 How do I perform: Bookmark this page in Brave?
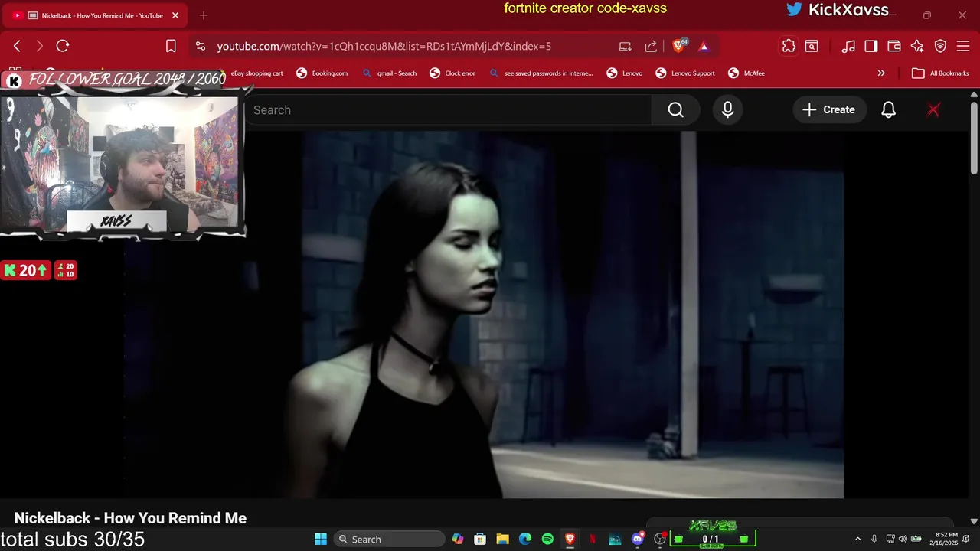tap(171, 46)
